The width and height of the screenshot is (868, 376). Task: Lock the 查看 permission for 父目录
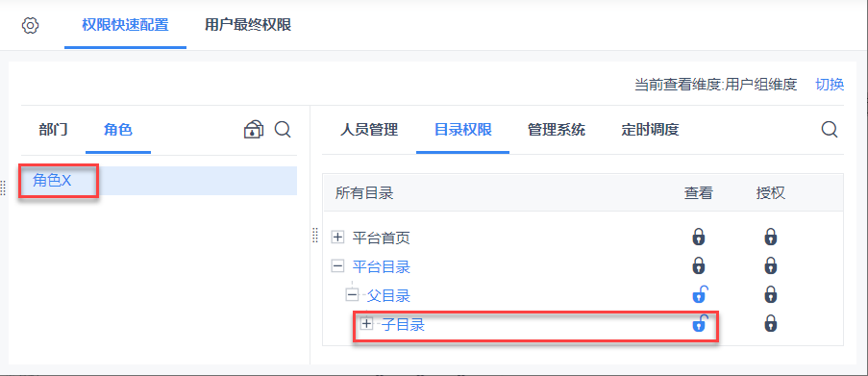pyautogui.click(x=701, y=294)
